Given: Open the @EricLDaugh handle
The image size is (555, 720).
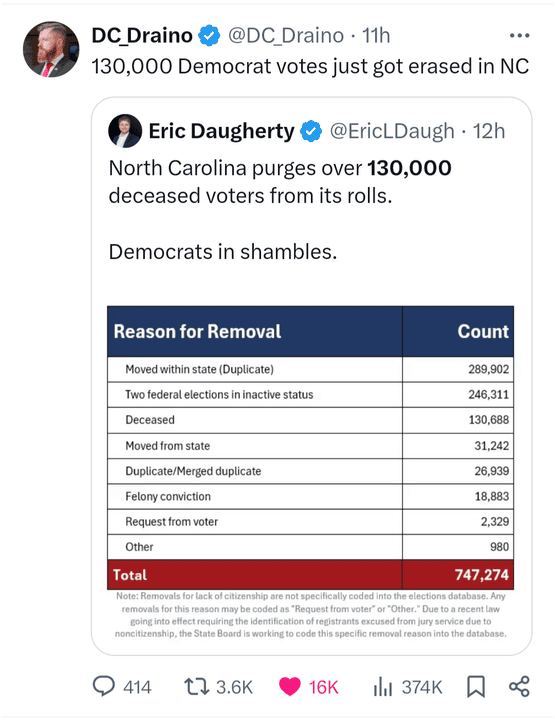Looking at the screenshot, I should 392,131.
